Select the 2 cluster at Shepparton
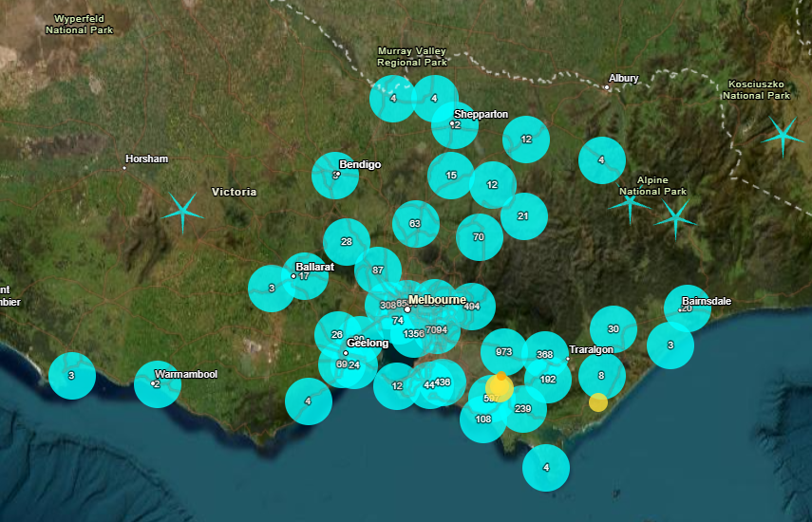 pos(455,125)
